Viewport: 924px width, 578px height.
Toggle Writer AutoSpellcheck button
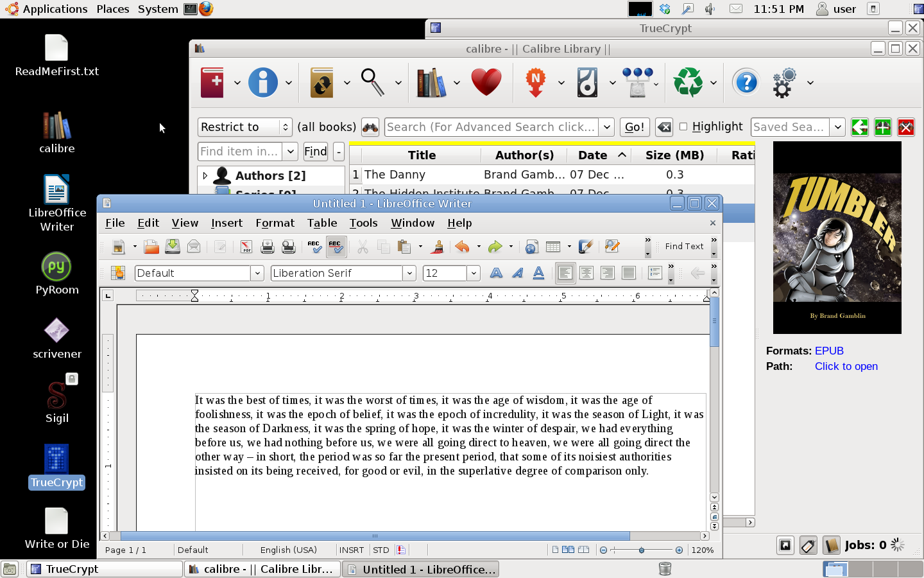click(x=336, y=247)
